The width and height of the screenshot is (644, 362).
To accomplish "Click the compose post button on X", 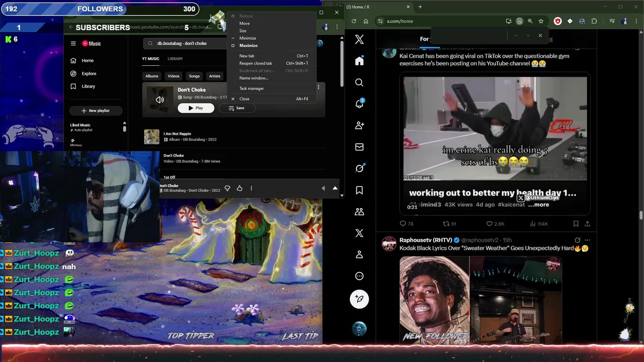I will [359, 299].
